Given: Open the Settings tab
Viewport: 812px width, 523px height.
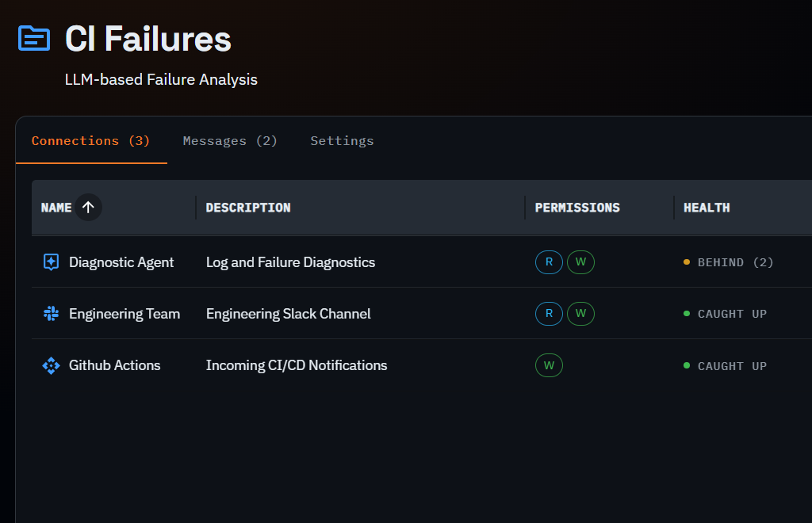Looking at the screenshot, I should [342, 141].
